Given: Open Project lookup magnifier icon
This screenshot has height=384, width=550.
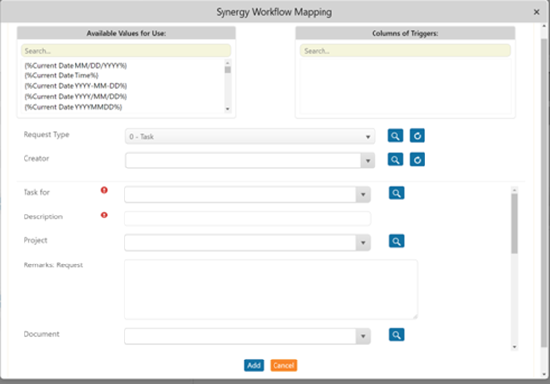Looking at the screenshot, I should tap(396, 241).
